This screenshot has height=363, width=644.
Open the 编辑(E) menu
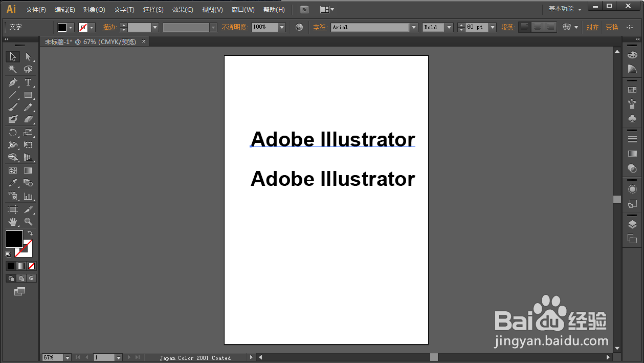(65, 10)
